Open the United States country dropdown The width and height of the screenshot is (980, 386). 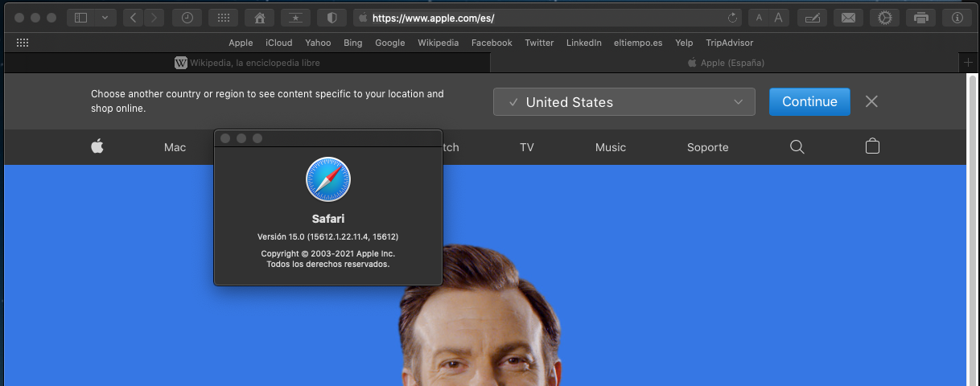pos(624,102)
